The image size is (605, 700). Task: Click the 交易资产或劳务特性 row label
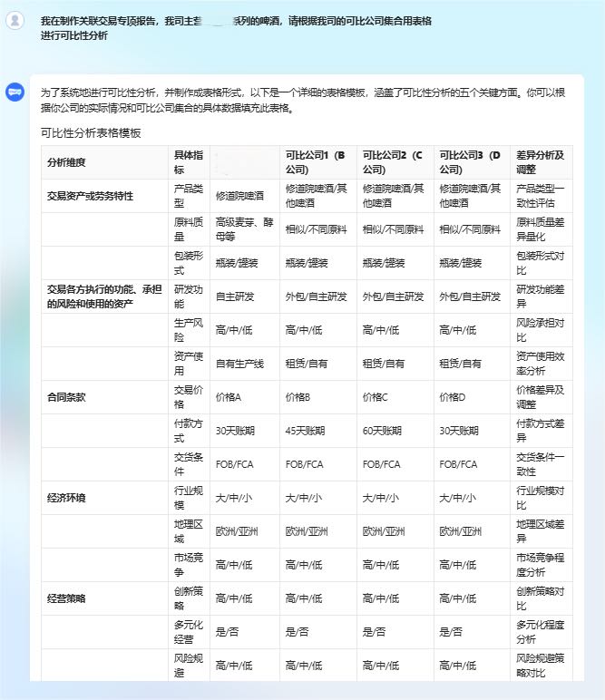coord(90,195)
